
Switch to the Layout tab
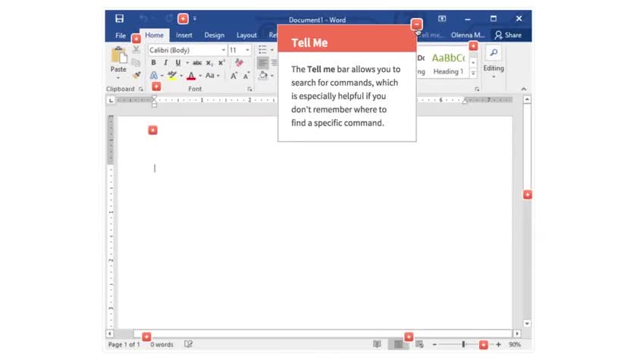point(246,35)
